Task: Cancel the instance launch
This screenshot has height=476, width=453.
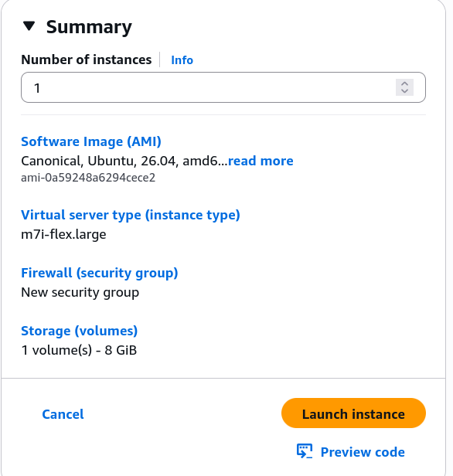Action: click(63, 414)
